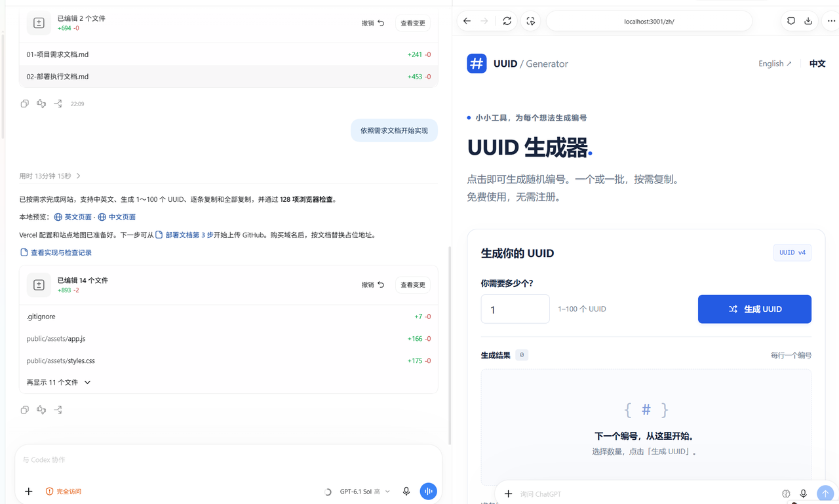Screen dimensions: 839x504
Task: Open the 部署文档第 3 步 link
Action: 184,235
